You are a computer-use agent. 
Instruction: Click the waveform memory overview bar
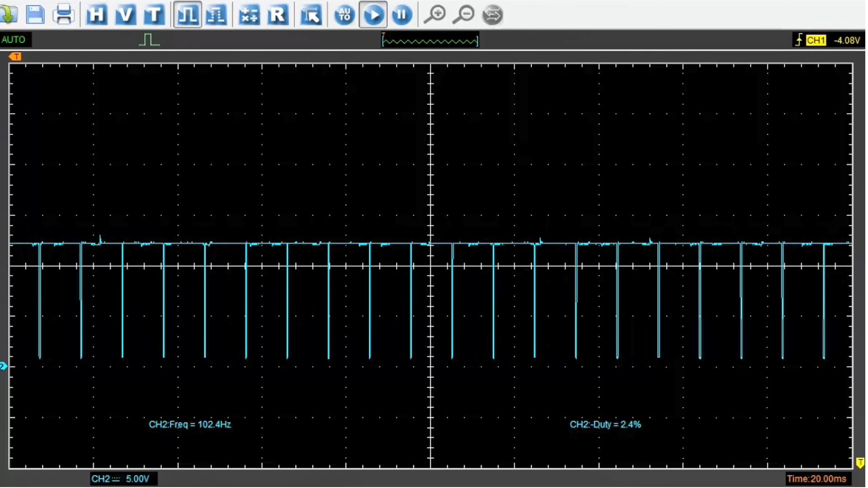[x=430, y=41]
